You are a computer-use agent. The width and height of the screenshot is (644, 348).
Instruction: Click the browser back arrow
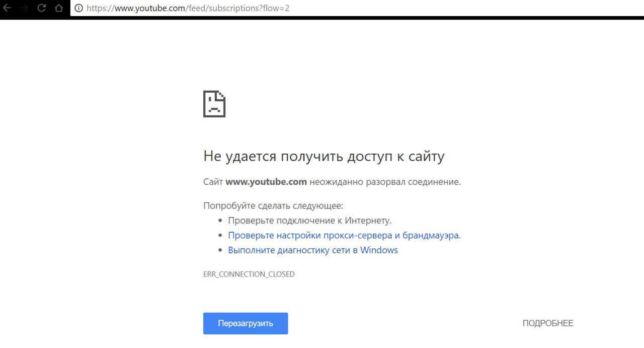[x=7, y=8]
